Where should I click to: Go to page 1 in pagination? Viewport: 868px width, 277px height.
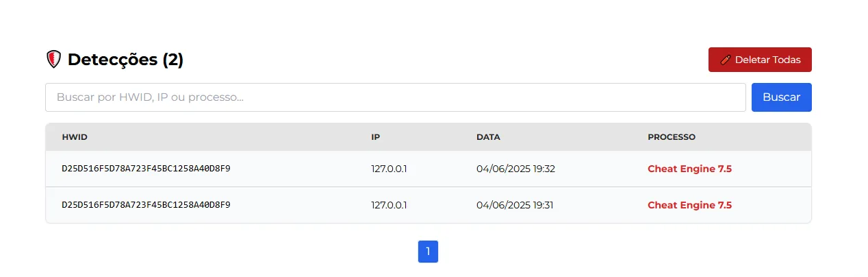click(x=428, y=252)
